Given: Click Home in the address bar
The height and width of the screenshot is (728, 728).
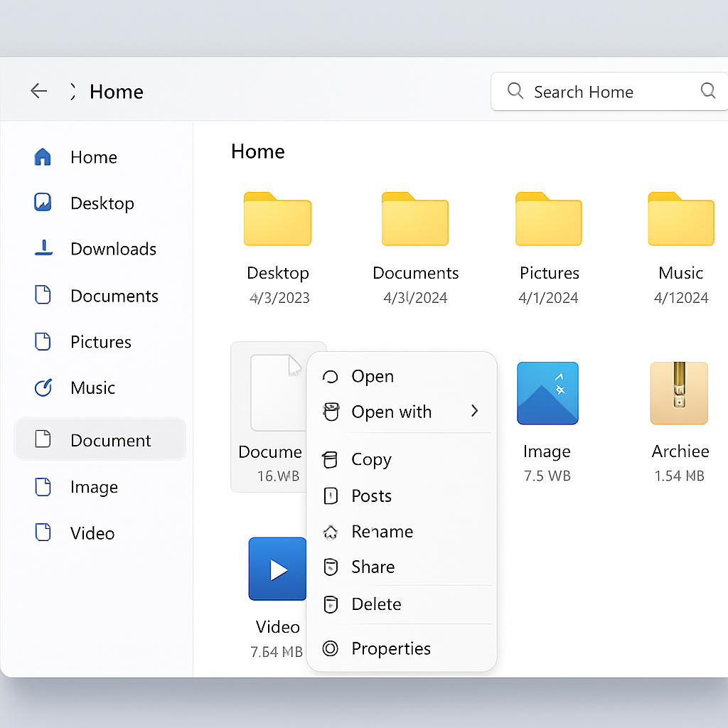Looking at the screenshot, I should click(x=117, y=92).
